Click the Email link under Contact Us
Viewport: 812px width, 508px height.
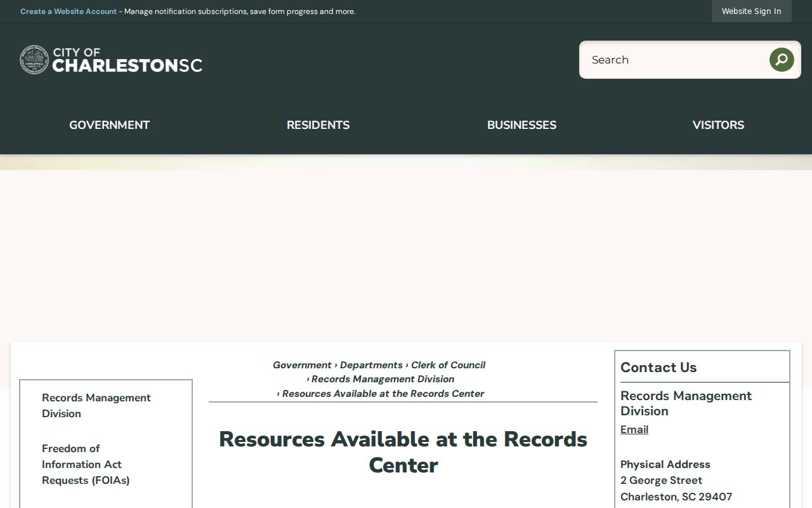click(634, 429)
